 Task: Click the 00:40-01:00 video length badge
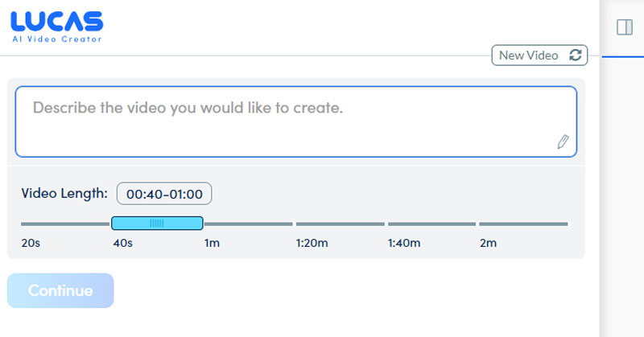click(164, 194)
